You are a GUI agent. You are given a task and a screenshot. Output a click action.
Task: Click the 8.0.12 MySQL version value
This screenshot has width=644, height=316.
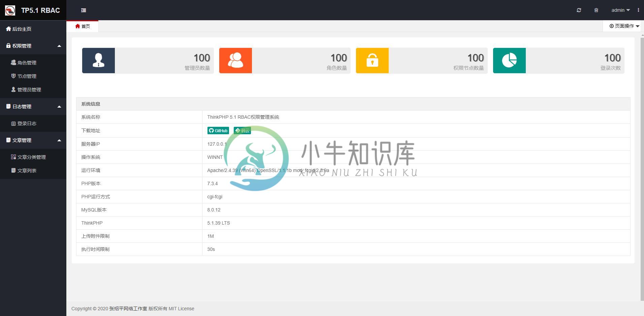(214, 210)
